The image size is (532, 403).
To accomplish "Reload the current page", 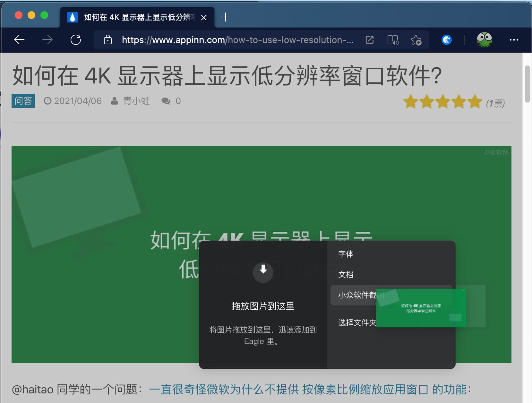I will click(76, 40).
